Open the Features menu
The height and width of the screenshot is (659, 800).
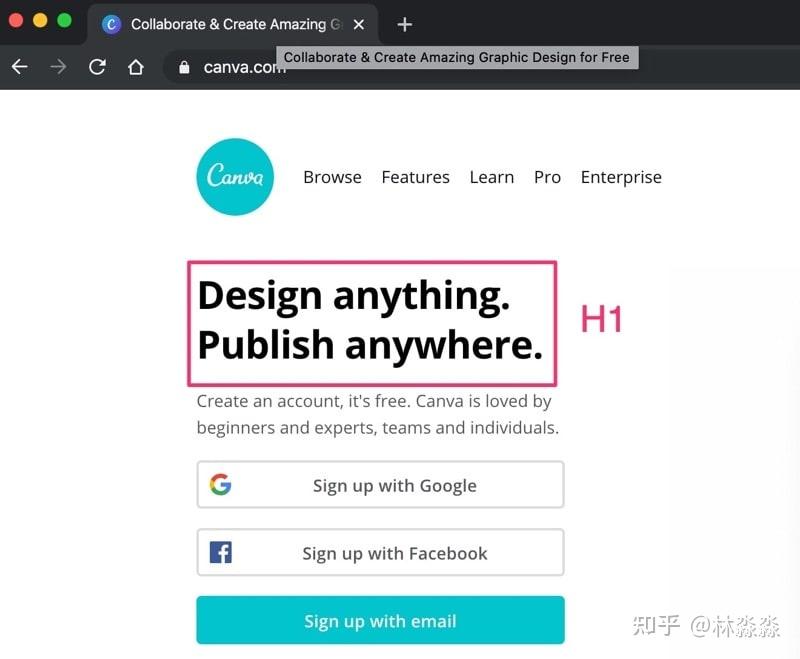(415, 177)
